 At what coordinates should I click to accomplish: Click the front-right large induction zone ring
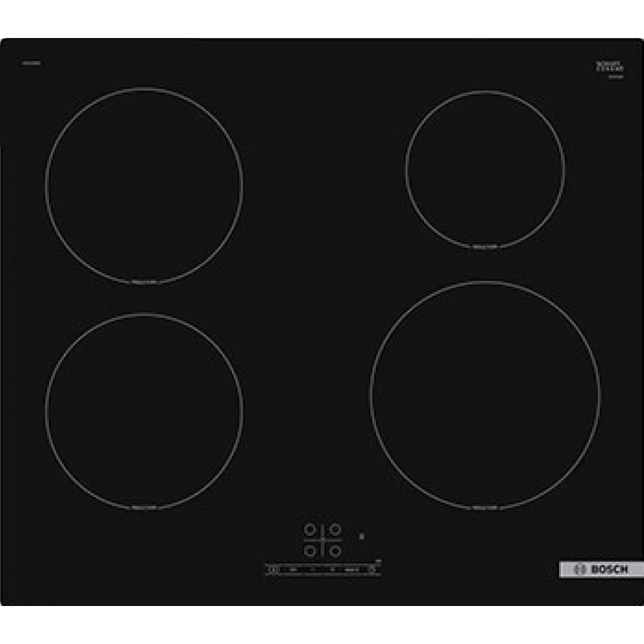pyautogui.click(x=485, y=396)
